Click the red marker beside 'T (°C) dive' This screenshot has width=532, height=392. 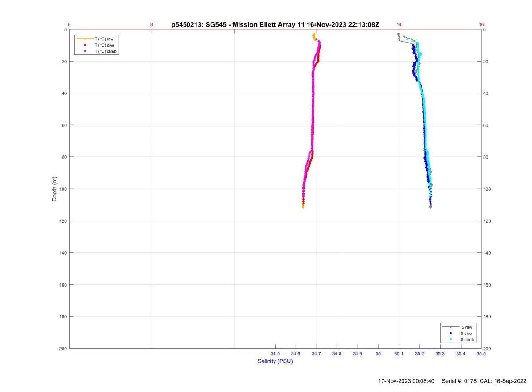(x=85, y=45)
